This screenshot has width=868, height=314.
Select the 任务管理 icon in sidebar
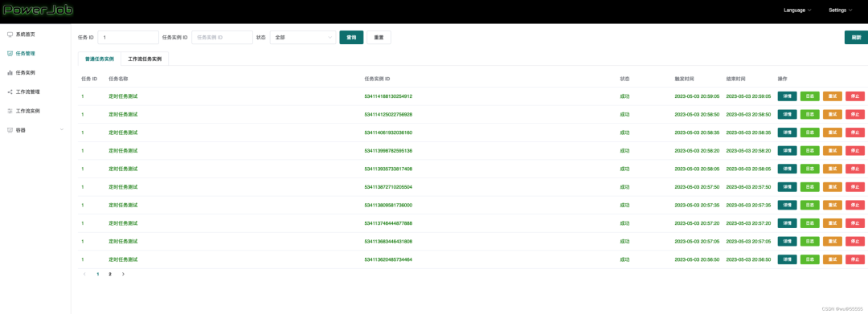[x=10, y=54]
